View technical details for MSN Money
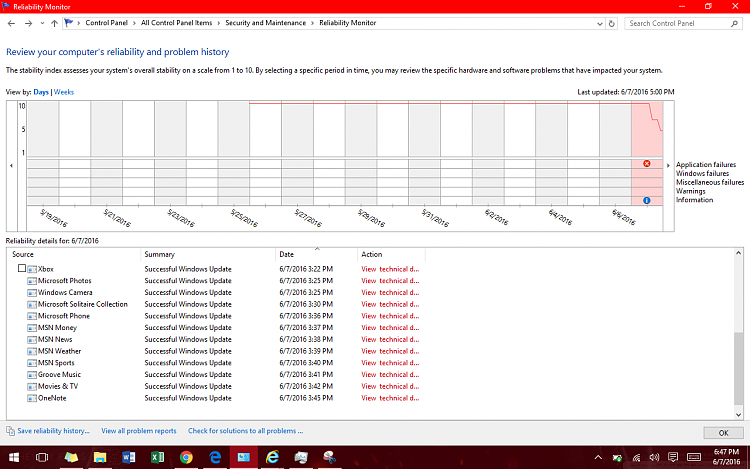750x469 pixels. pos(390,327)
